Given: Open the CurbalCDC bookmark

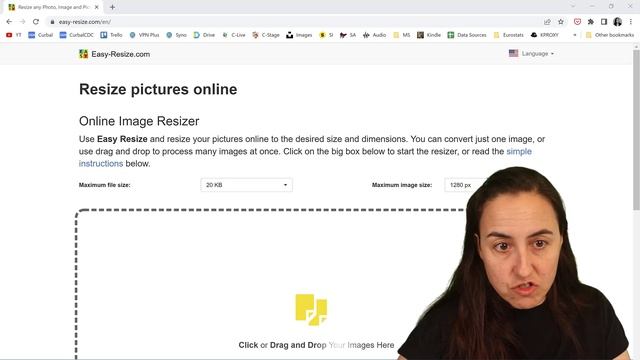Looking at the screenshot, I should coord(77,35).
